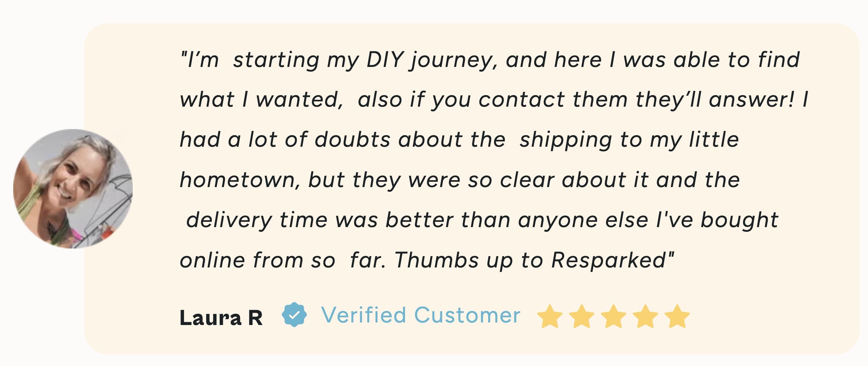Click the review line starting with "delivery time was better"
The width and height of the screenshot is (868, 366).
pos(482,220)
